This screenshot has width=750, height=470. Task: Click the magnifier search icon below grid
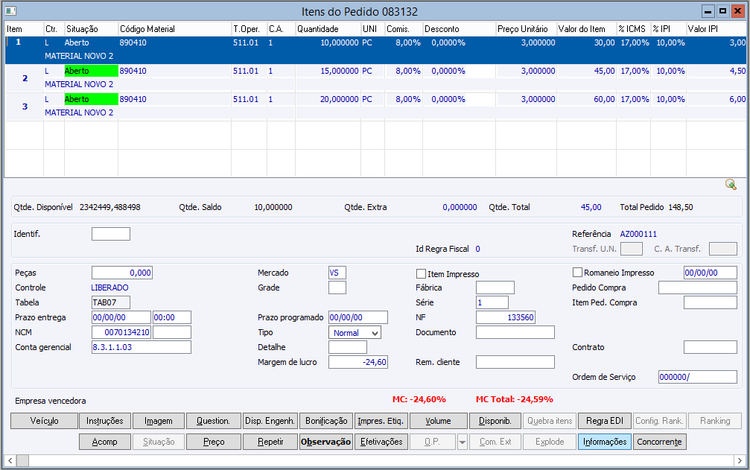click(731, 184)
